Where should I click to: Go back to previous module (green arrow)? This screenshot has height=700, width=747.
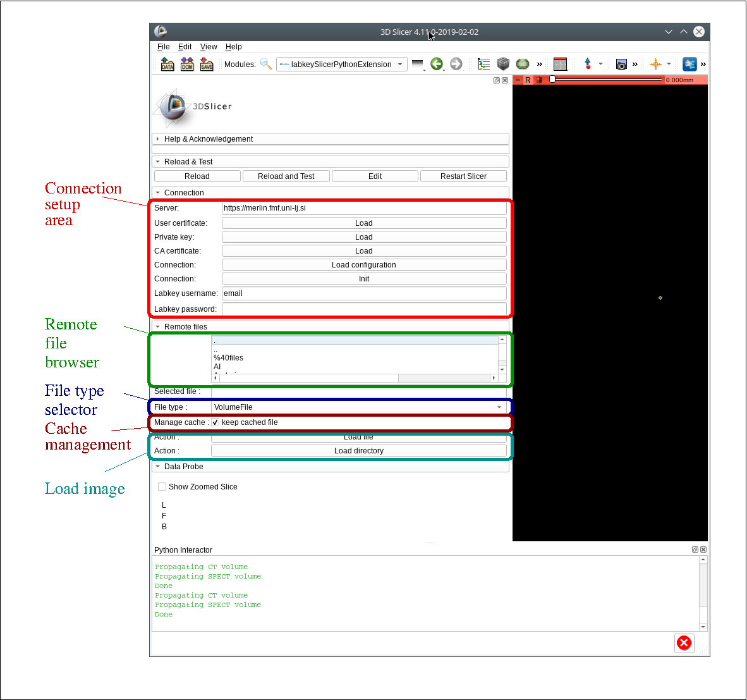pos(436,64)
